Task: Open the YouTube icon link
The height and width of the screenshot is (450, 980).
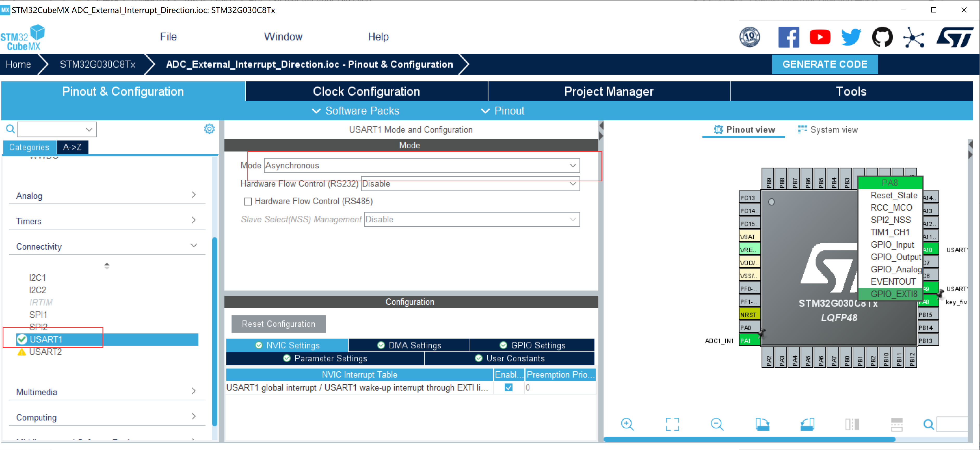Action: click(819, 37)
